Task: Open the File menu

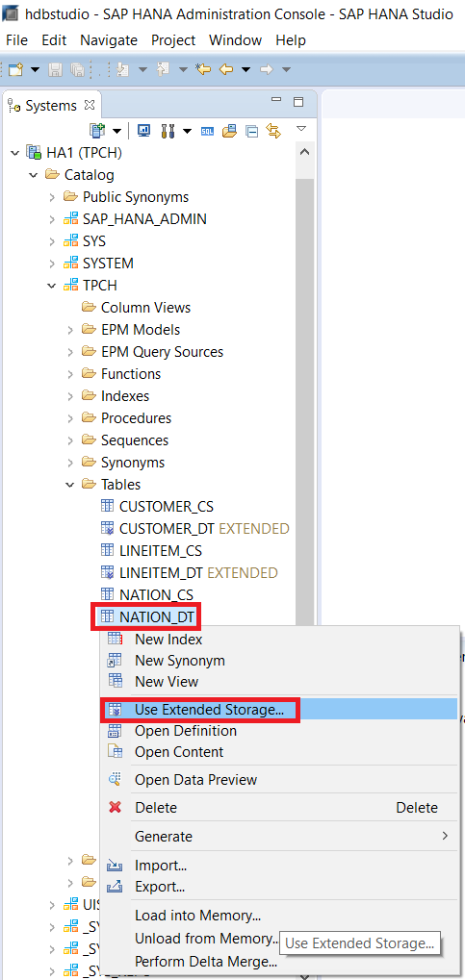Action: pyautogui.click(x=17, y=40)
